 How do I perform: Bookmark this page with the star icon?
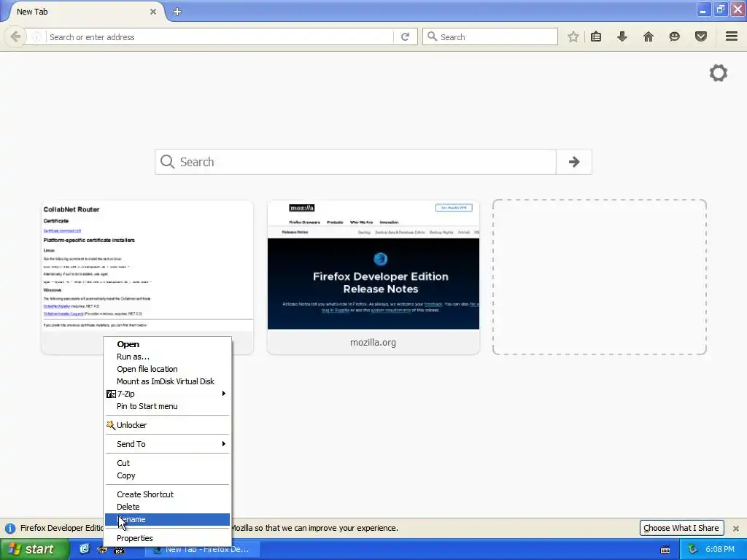coord(573,36)
